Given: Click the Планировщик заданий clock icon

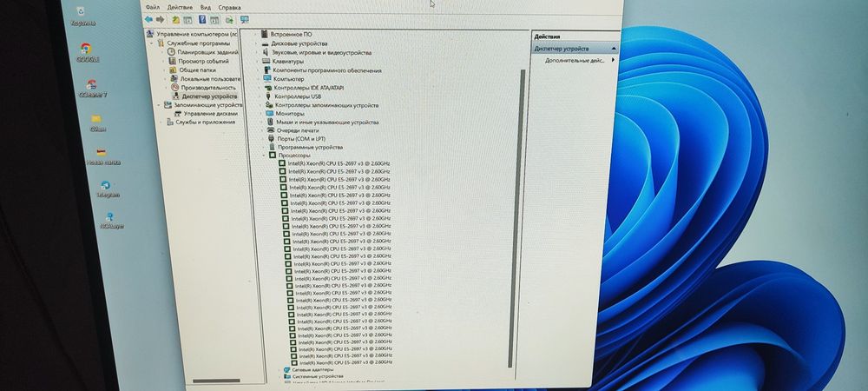Looking at the screenshot, I should pyautogui.click(x=171, y=52).
